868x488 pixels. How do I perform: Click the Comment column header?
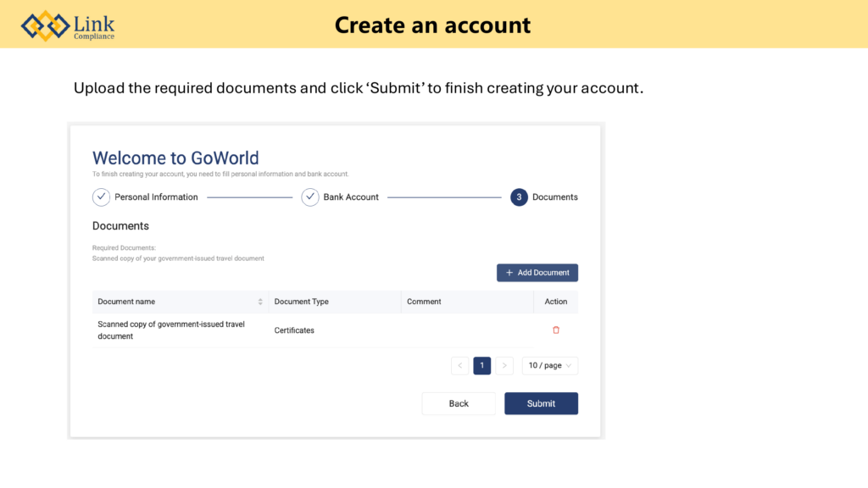[x=424, y=302]
